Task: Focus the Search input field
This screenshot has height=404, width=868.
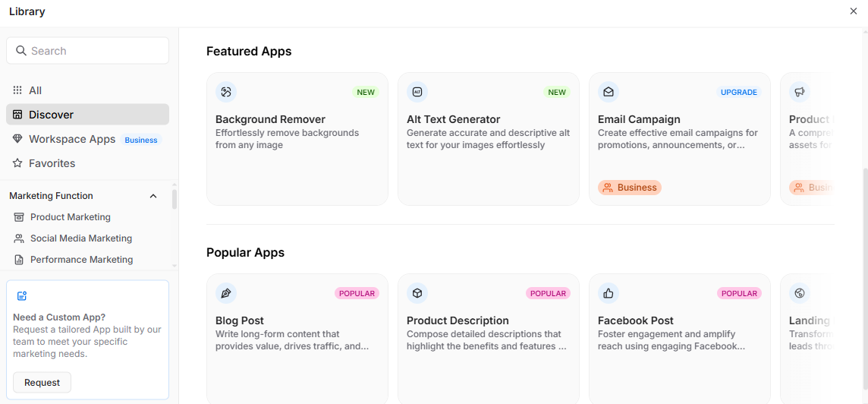Action: tap(95, 51)
